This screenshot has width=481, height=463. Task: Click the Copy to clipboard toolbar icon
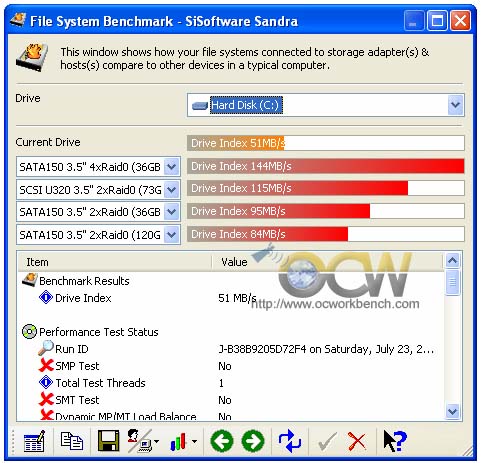coord(72,441)
